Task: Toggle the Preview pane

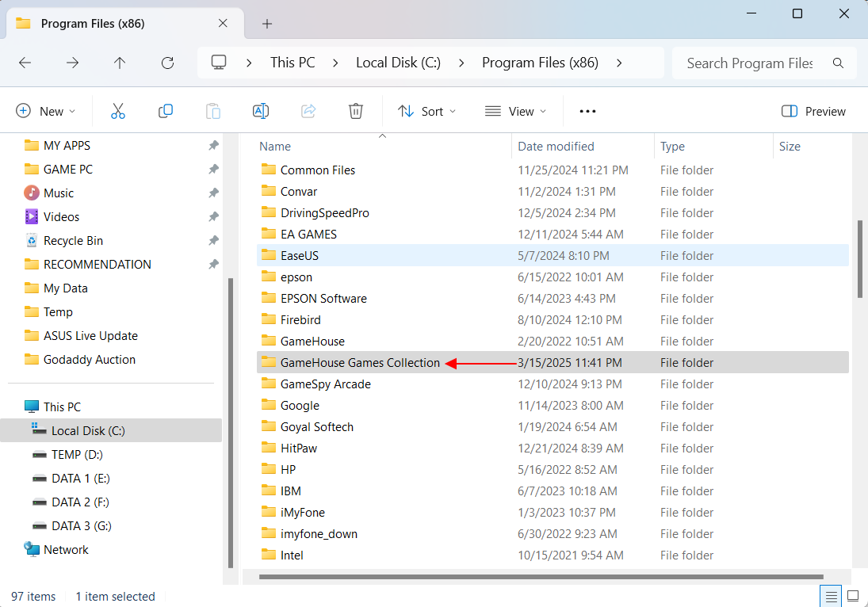Action: pyautogui.click(x=813, y=111)
